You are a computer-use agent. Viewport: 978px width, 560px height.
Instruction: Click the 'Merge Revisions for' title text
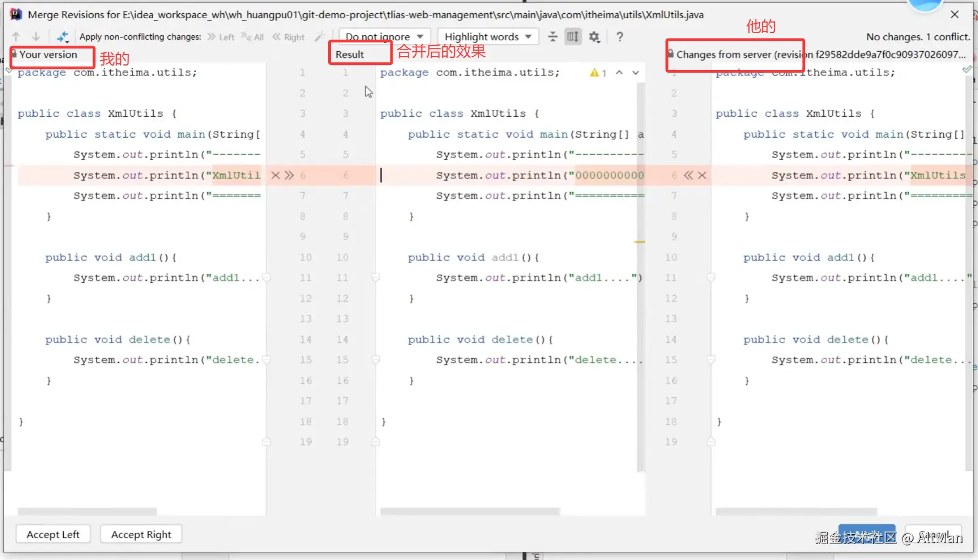tap(366, 15)
